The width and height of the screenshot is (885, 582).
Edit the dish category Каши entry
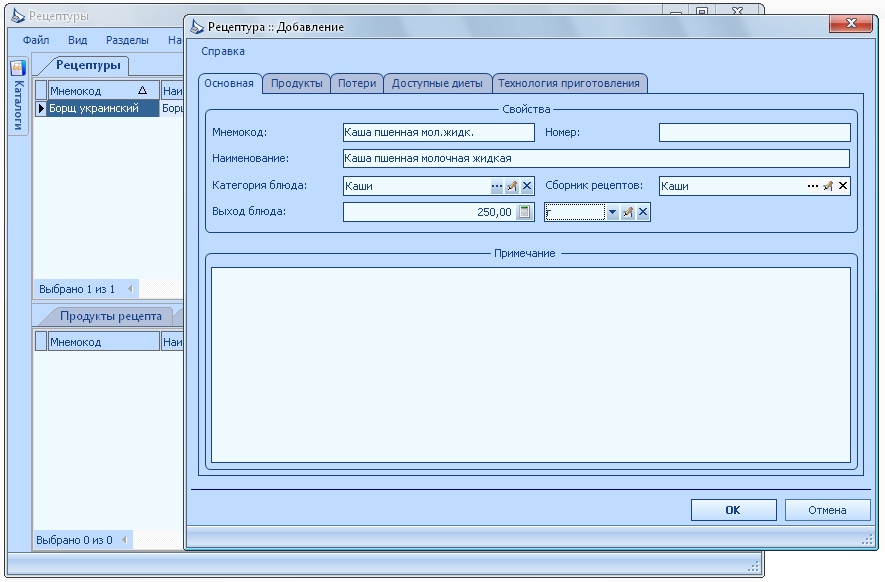(512, 186)
